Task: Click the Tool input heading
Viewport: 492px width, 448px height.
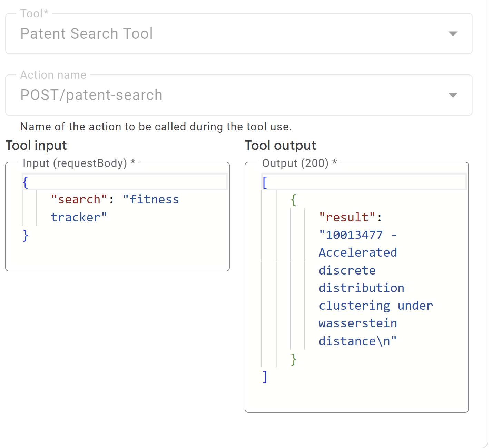Action: [x=36, y=146]
